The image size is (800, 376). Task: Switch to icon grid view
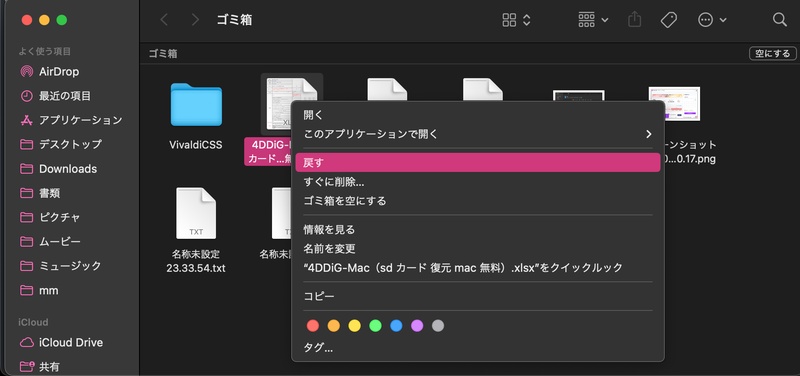coord(509,20)
